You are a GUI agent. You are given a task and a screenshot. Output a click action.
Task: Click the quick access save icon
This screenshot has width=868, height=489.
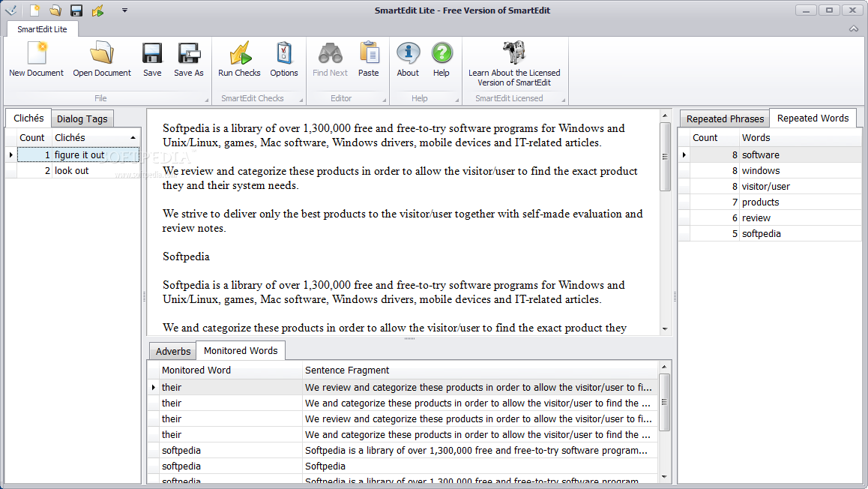coord(76,10)
